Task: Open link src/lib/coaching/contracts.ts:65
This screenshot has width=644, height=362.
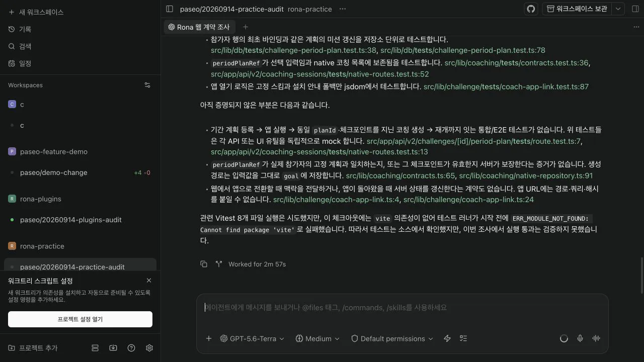Action: (x=400, y=175)
